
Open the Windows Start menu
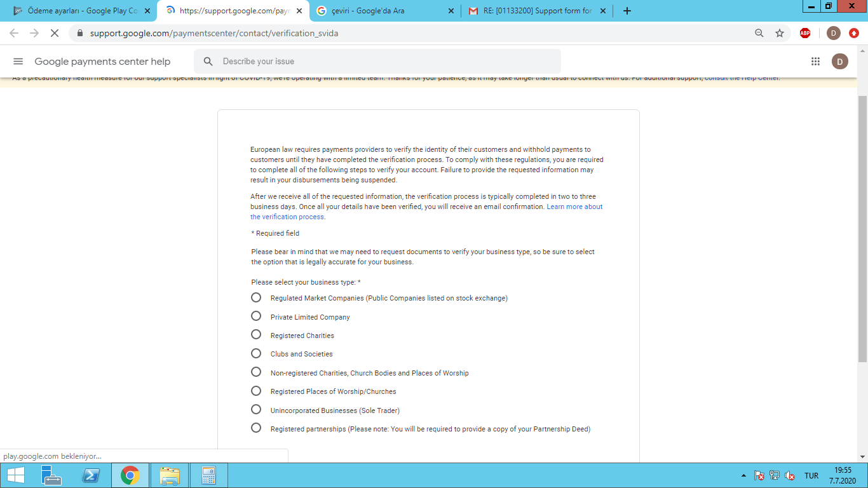16,475
